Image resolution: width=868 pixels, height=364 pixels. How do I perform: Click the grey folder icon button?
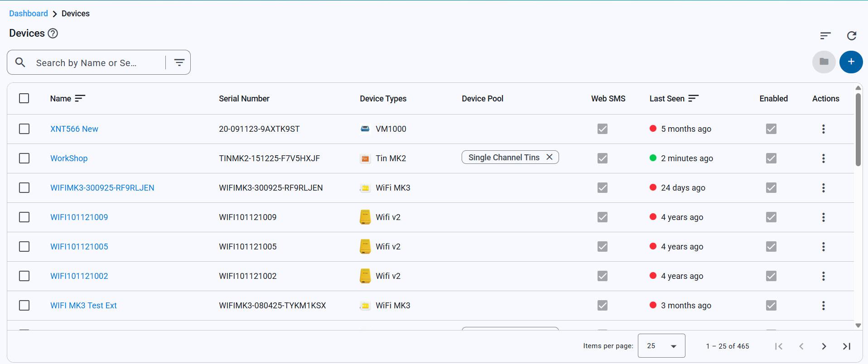(824, 62)
